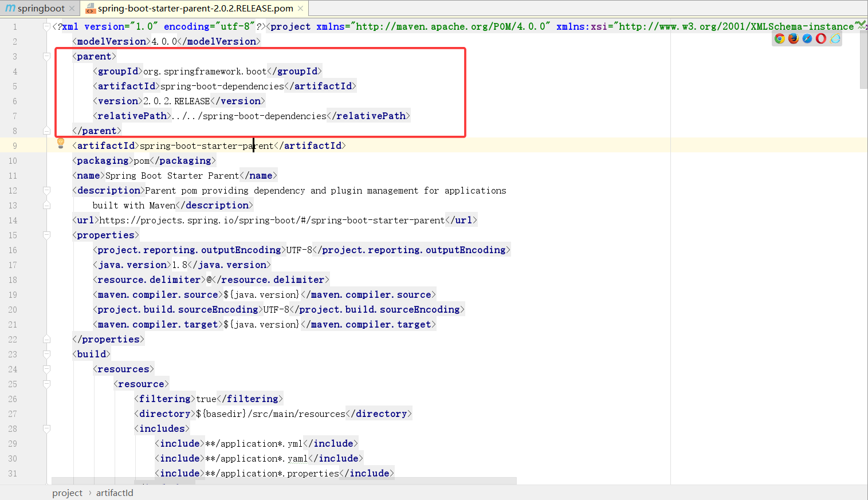Click ${java.version} in maven.compiler.target line
868x500 pixels.
[x=261, y=324]
